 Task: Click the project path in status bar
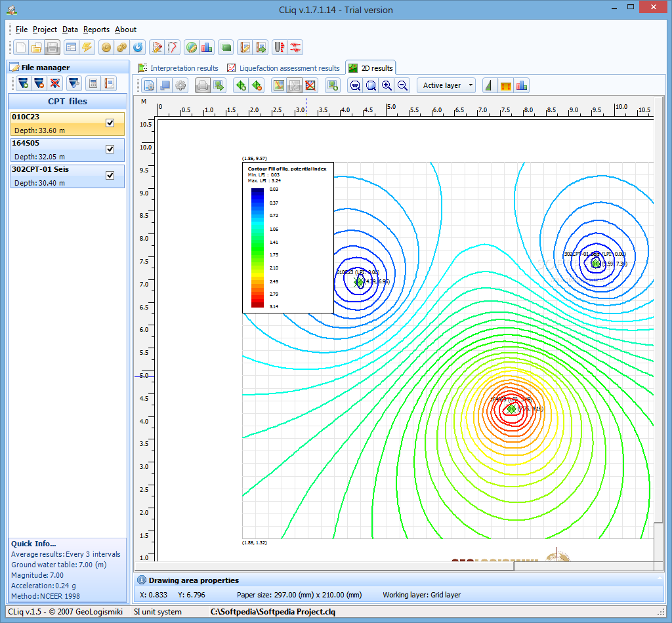coord(272,611)
